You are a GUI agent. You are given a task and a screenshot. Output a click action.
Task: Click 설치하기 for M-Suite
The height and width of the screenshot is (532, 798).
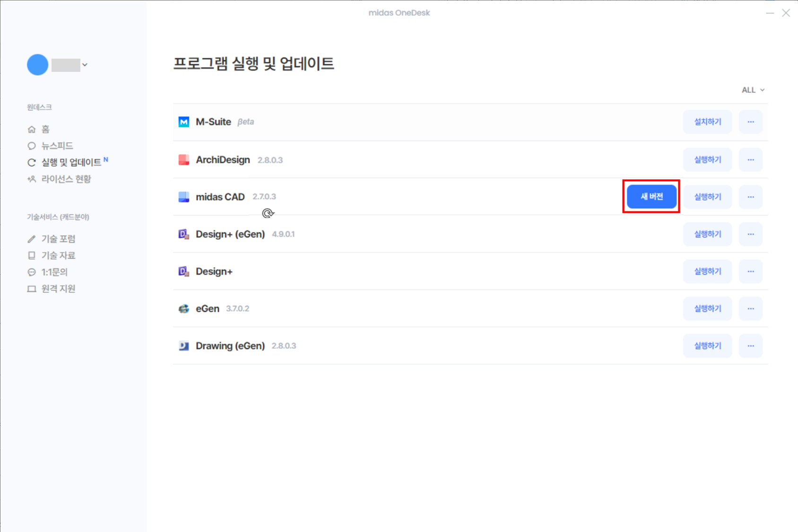[x=707, y=122]
